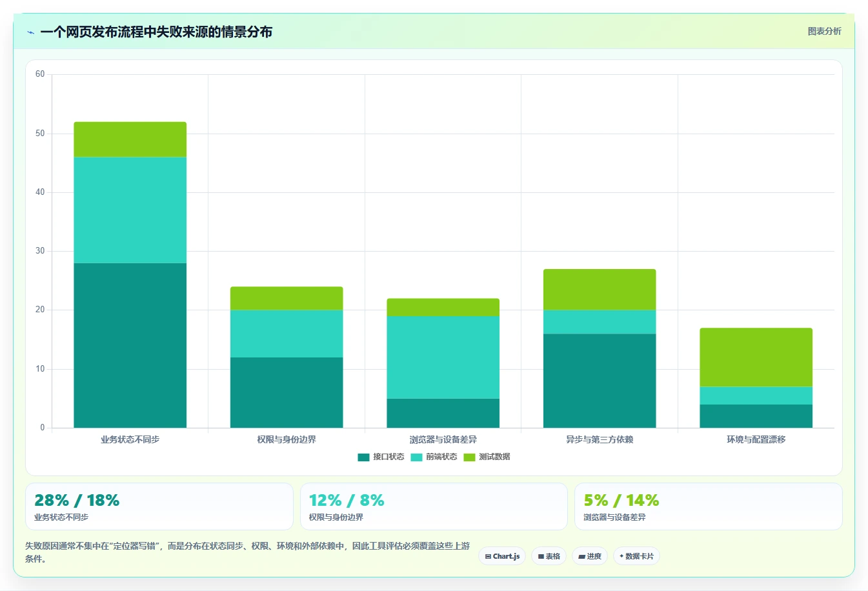
Task: Open the 28% / 18% 业务状态不同步 card
Action: (x=159, y=506)
